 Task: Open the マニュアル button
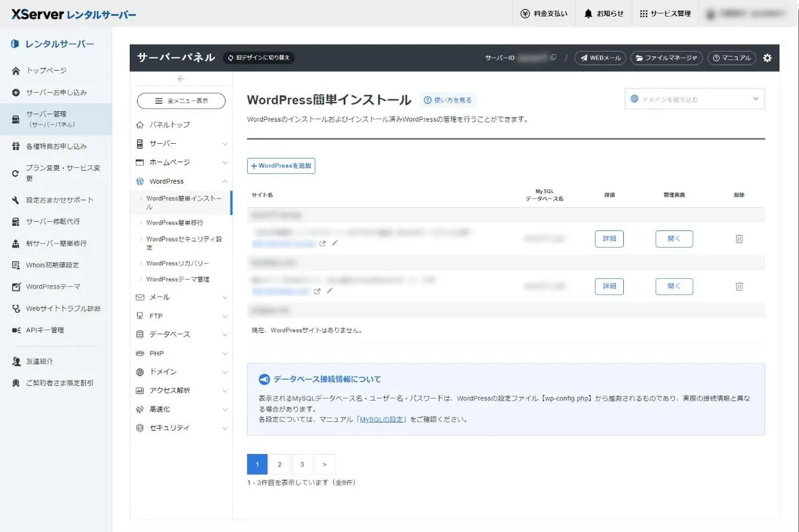coord(732,58)
